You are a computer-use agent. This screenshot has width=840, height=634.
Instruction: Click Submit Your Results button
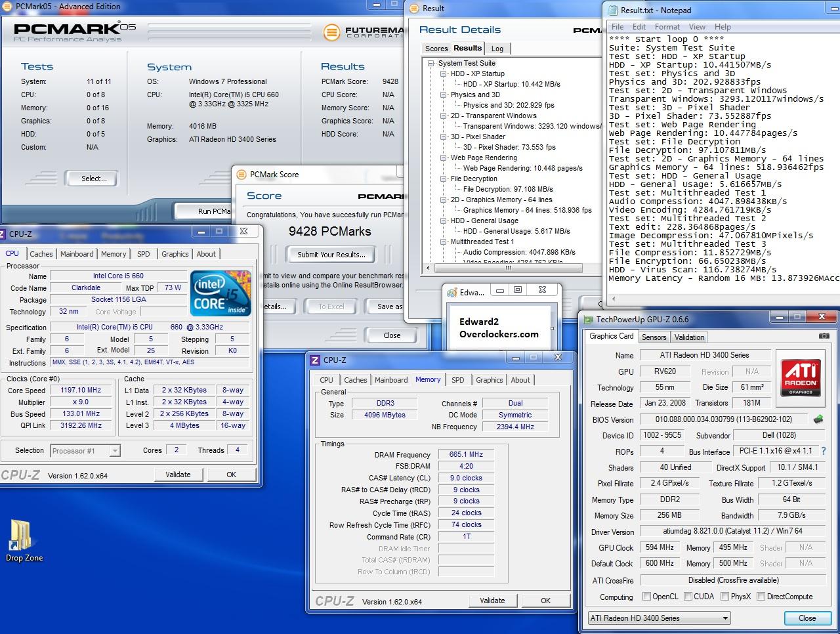[x=331, y=255]
